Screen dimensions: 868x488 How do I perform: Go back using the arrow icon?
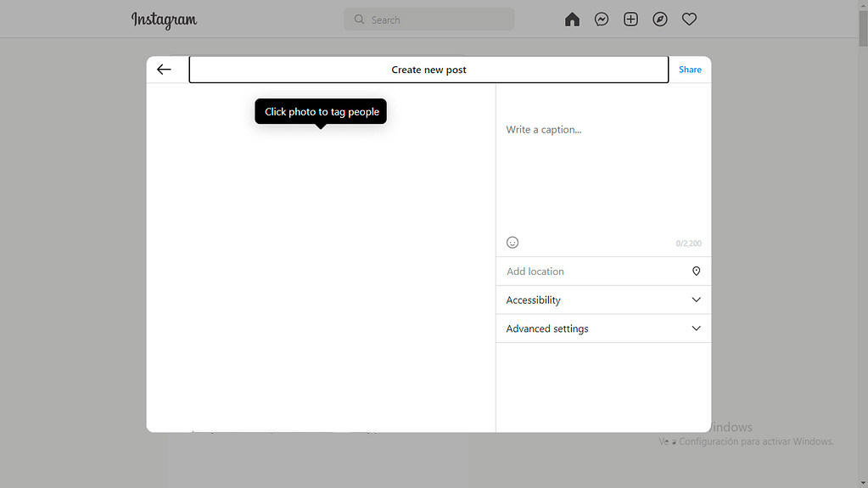point(164,70)
